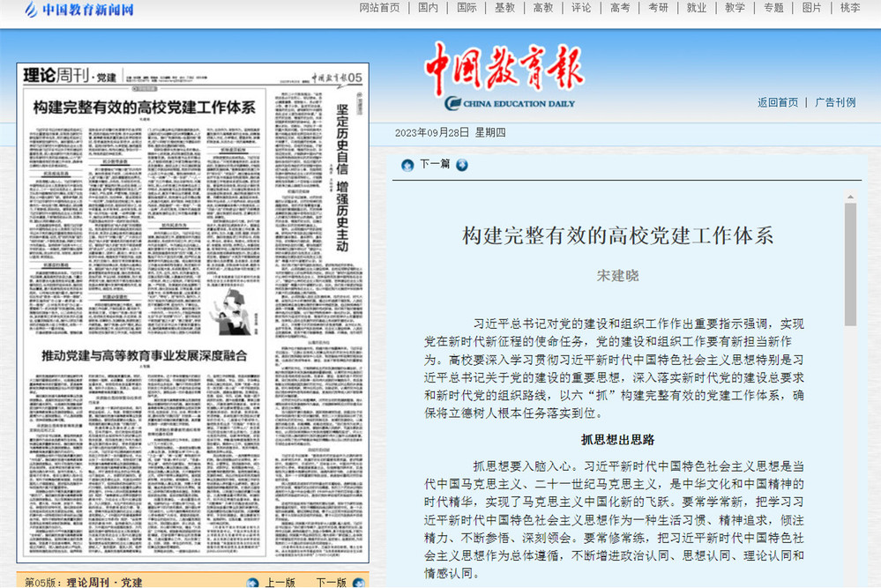The width and height of the screenshot is (881, 588).
Task: Click the article scrollbar thumb
Action: point(850,264)
